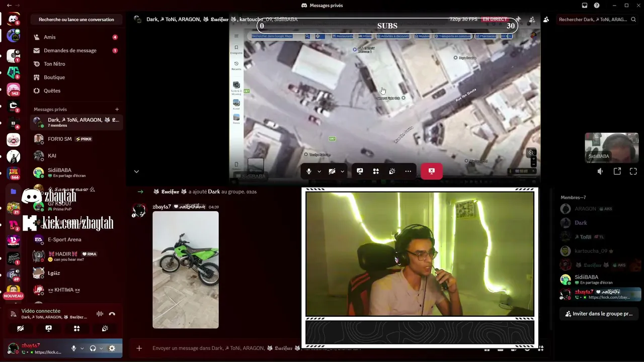Screen dimensions: 644x362
Task: Expand microphone options in call controls
Action: pyautogui.click(x=319, y=171)
